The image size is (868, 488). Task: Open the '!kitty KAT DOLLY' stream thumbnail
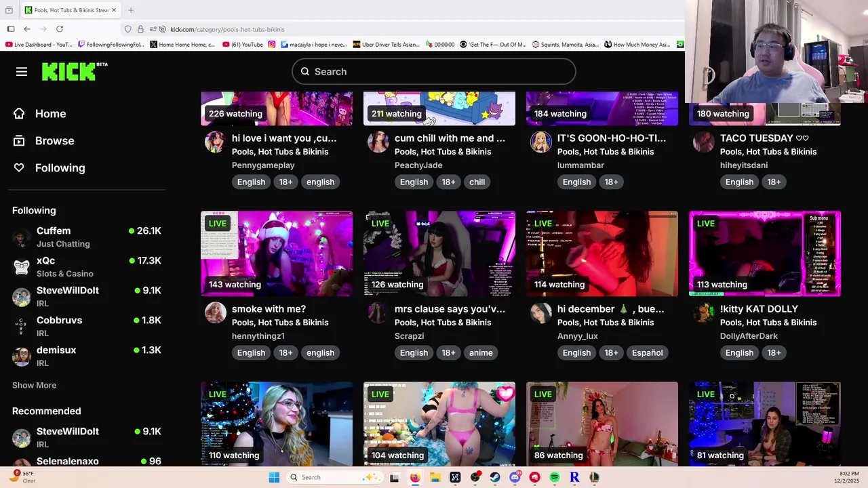pos(765,253)
